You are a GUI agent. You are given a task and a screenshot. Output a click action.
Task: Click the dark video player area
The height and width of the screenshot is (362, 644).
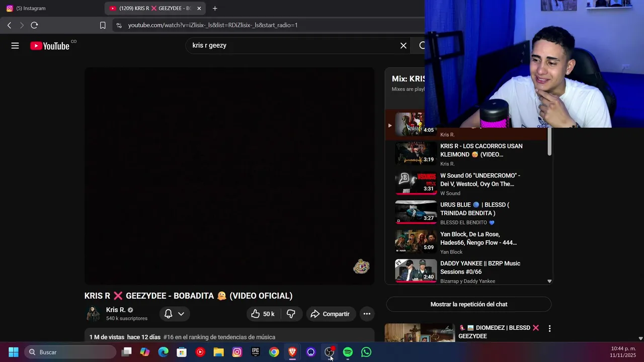[229, 176]
